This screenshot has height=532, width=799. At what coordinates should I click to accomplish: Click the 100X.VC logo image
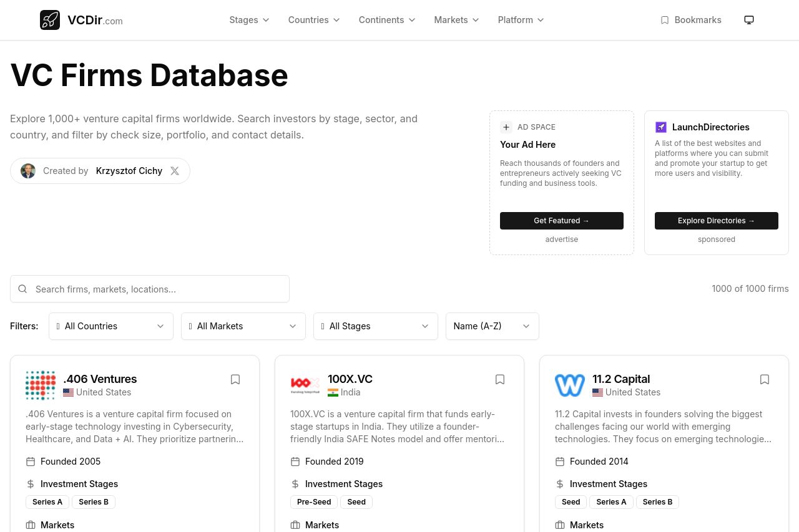(x=305, y=385)
